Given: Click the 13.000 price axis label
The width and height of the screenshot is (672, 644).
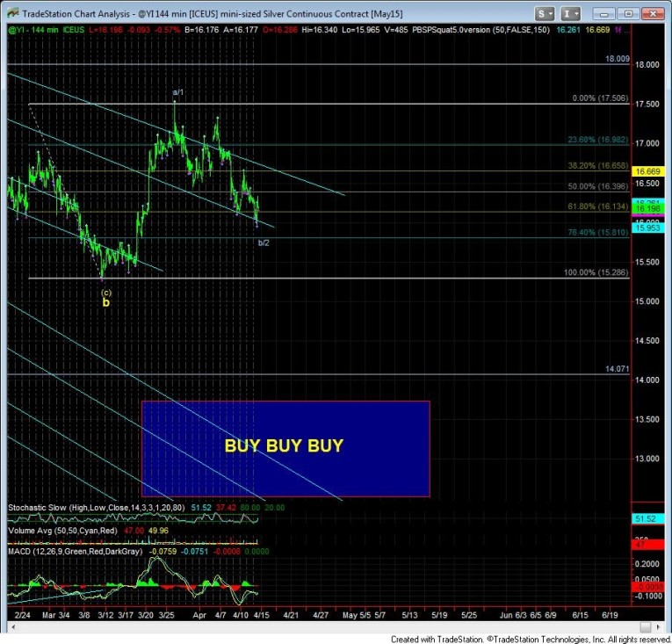Looking at the screenshot, I should point(647,459).
